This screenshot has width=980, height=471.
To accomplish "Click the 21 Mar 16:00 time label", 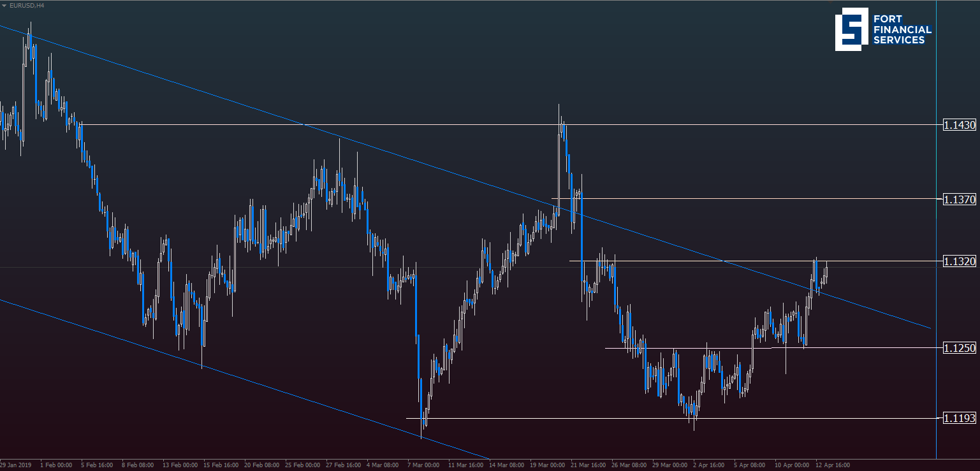I will click(589, 465).
